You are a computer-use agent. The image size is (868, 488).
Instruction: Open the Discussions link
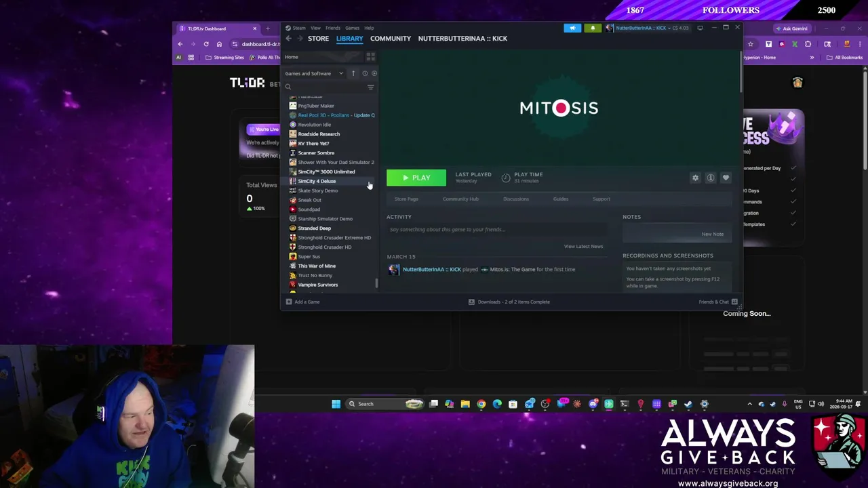click(x=515, y=199)
